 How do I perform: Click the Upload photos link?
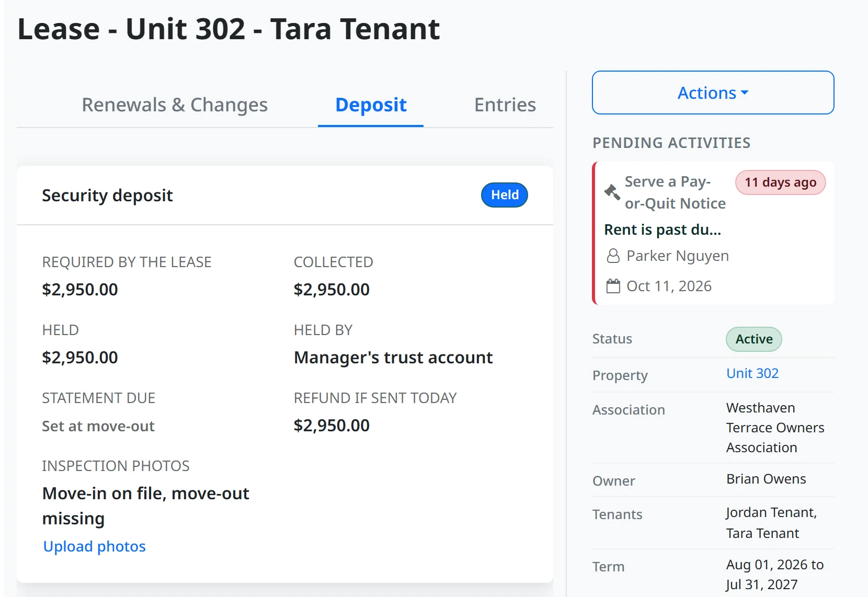point(94,546)
